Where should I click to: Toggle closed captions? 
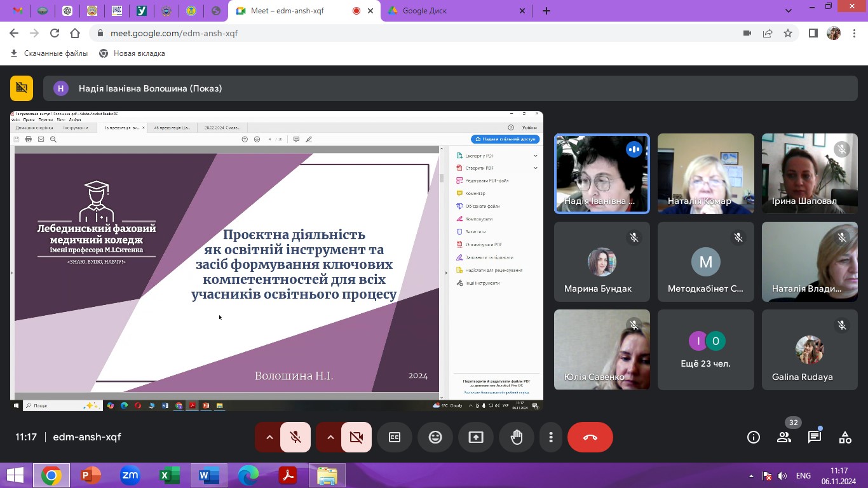395,437
